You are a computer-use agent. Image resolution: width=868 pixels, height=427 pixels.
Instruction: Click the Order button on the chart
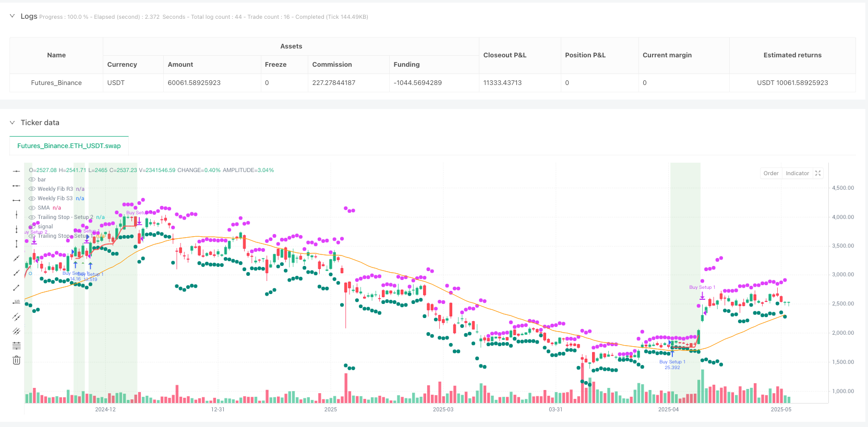[x=771, y=173]
